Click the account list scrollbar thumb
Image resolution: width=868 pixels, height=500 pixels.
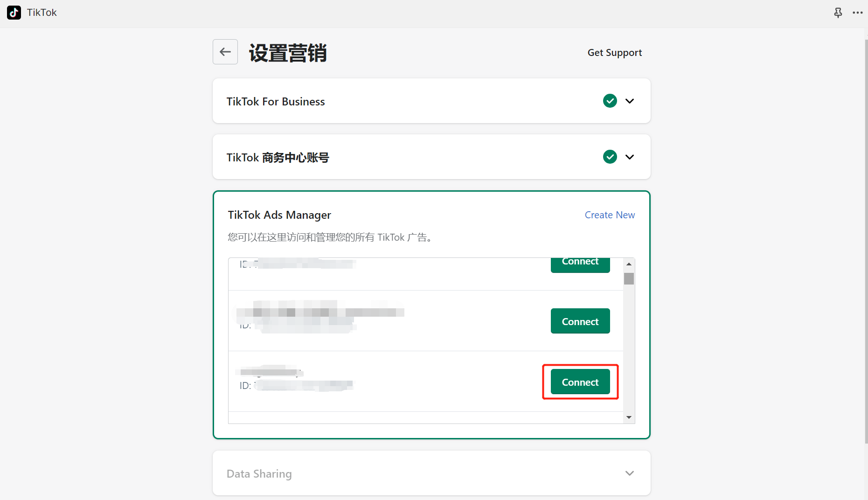629,278
